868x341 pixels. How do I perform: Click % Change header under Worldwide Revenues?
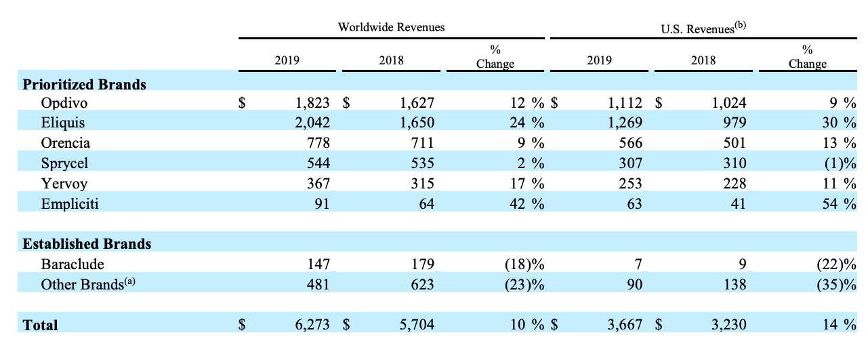pyautogui.click(x=495, y=57)
